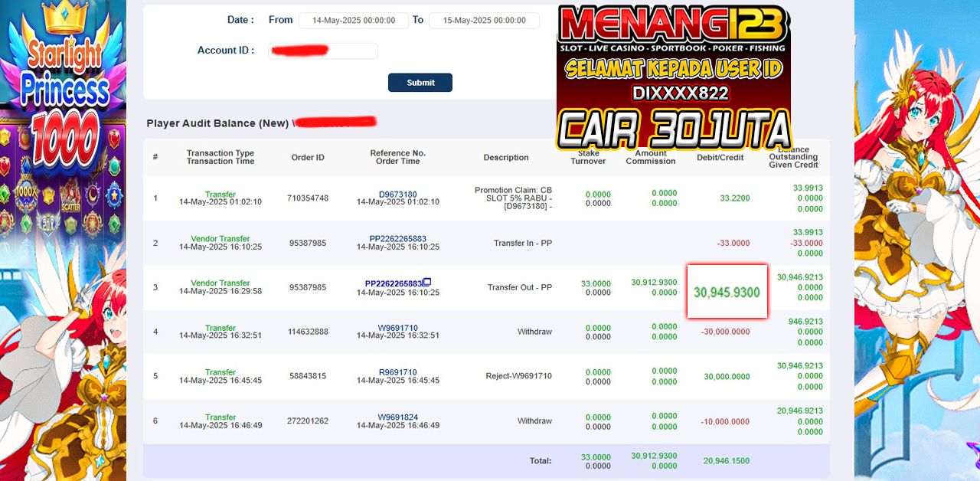
Task: Click the Amount Commission column header
Action: point(651,157)
